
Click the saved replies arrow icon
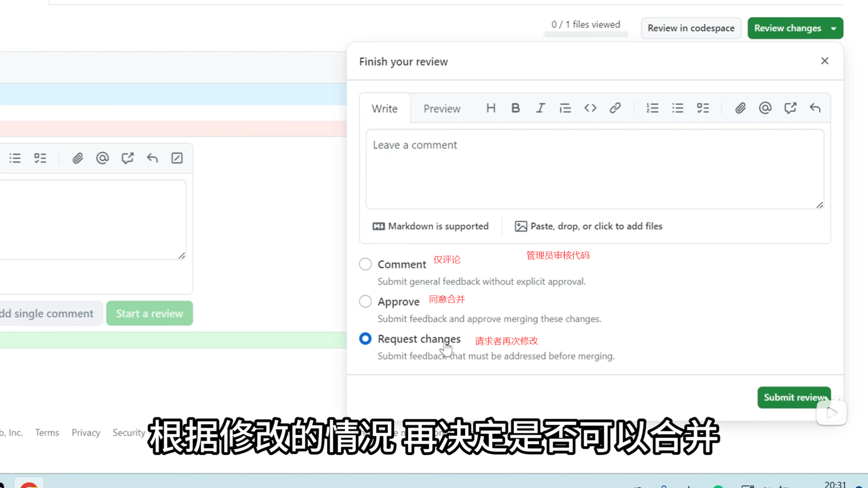click(x=815, y=108)
